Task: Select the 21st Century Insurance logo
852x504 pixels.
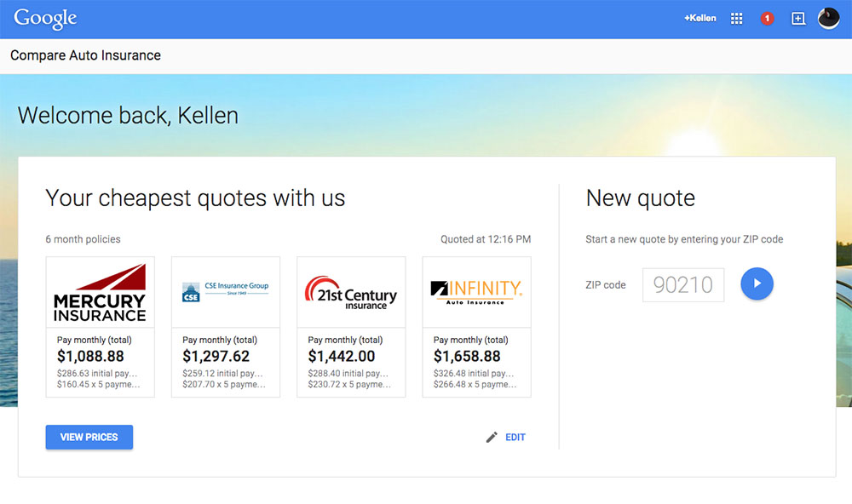Action: coord(351,292)
